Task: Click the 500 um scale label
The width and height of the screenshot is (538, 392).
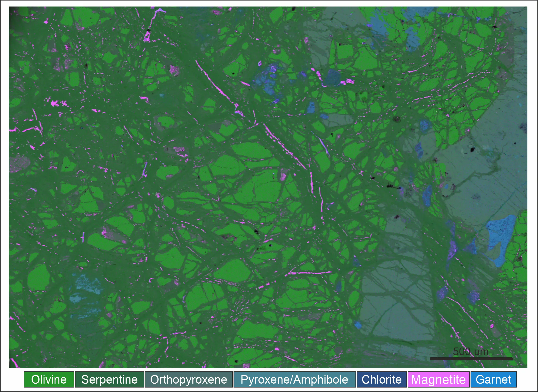Action: coord(471,352)
